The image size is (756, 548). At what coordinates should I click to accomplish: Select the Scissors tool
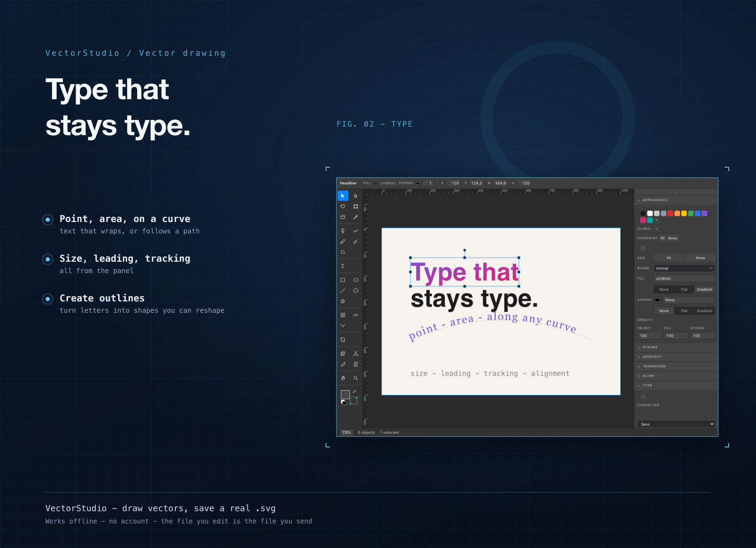[x=356, y=353]
